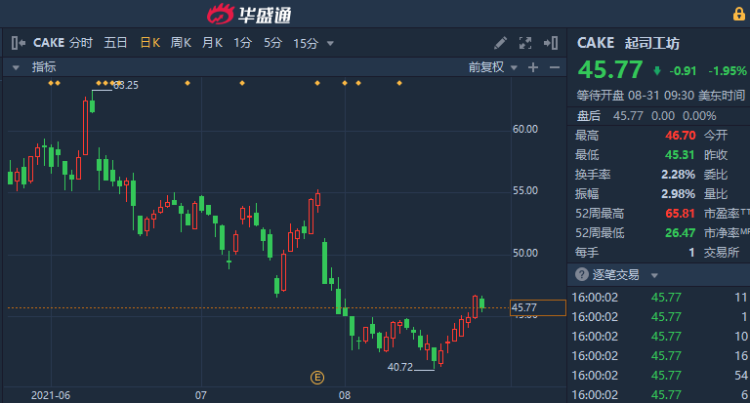The image size is (750, 403).
Task: Select the 5分 five-minute interval
Action: click(273, 43)
